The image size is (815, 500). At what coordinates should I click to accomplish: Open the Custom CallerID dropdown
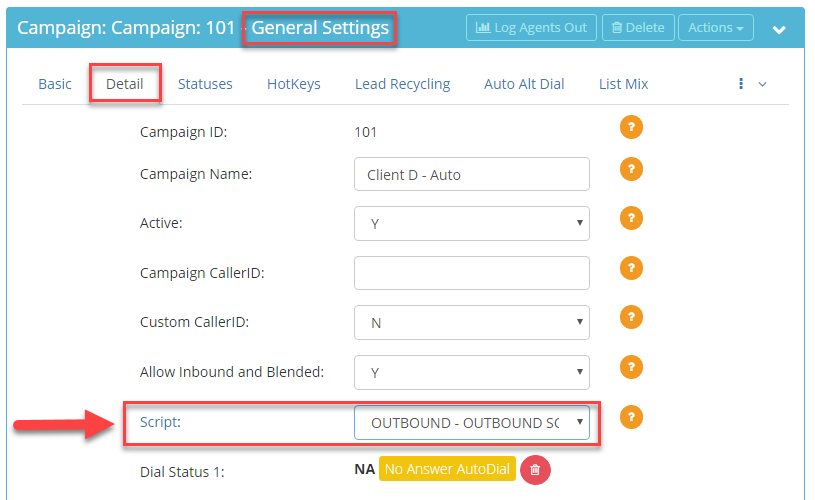tap(471, 322)
